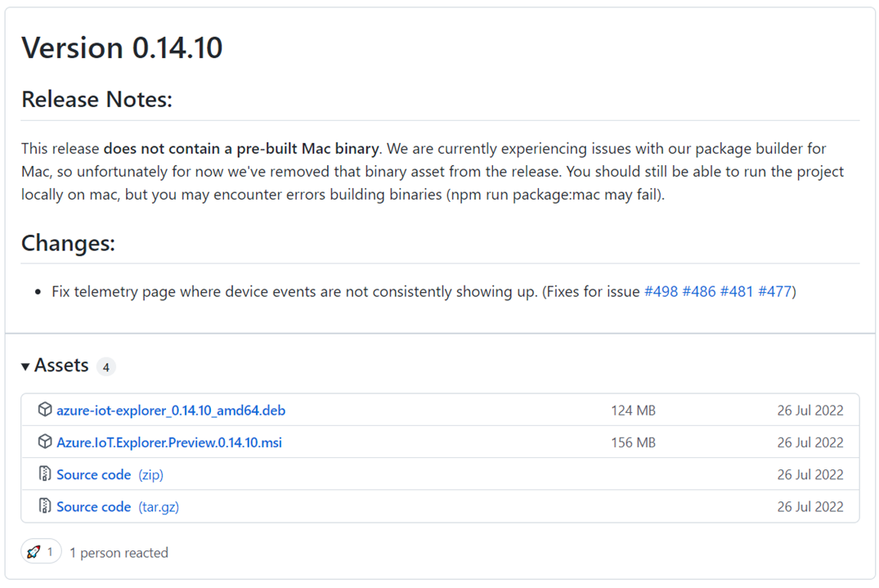Click the rocket emoji reaction icon
Image resolution: width=879 pixels, height=588 pixels.
point(34,552)
